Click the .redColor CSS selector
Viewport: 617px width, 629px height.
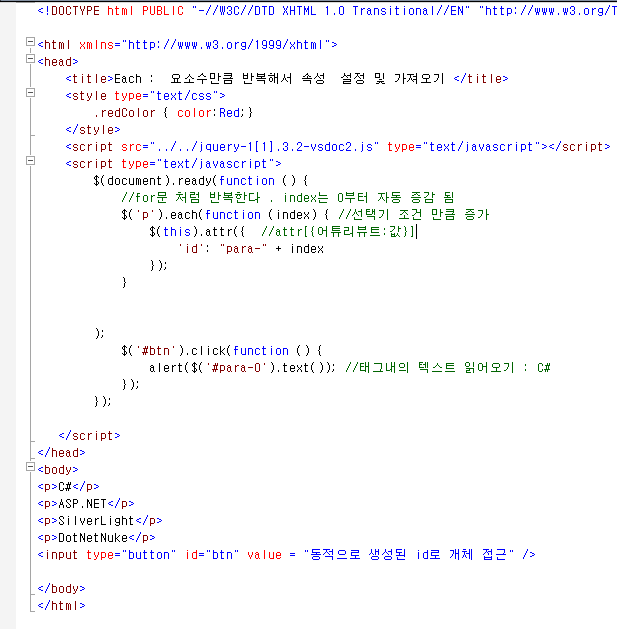124,113
